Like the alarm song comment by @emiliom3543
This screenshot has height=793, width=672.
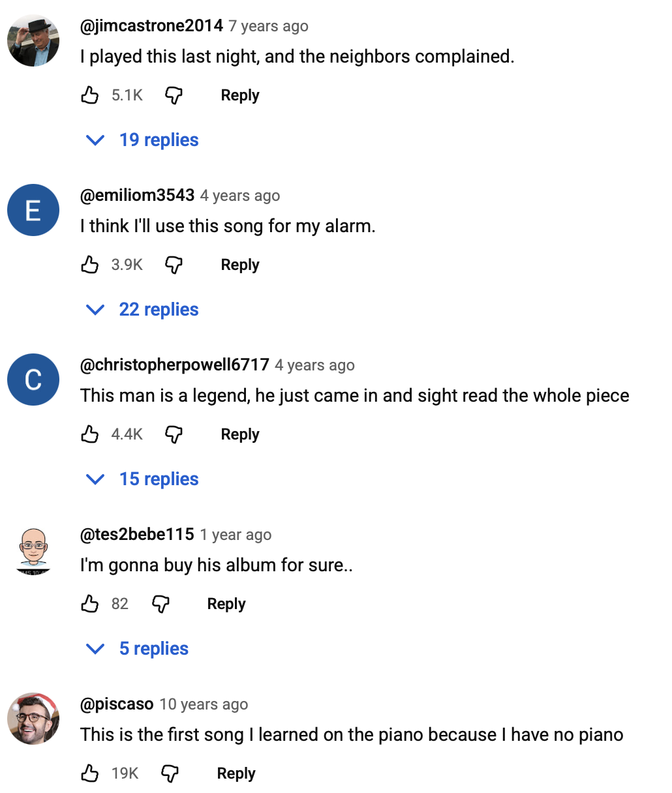coord(90,265)
